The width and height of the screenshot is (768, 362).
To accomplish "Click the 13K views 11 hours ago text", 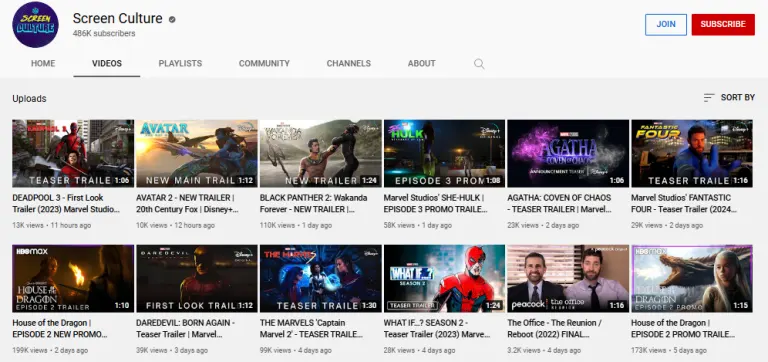I will pos(52,225).
